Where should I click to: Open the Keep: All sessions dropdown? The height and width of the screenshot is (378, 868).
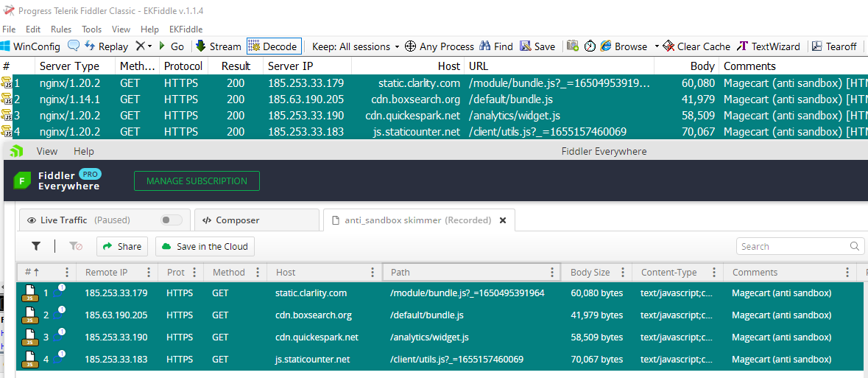point(356,46)
